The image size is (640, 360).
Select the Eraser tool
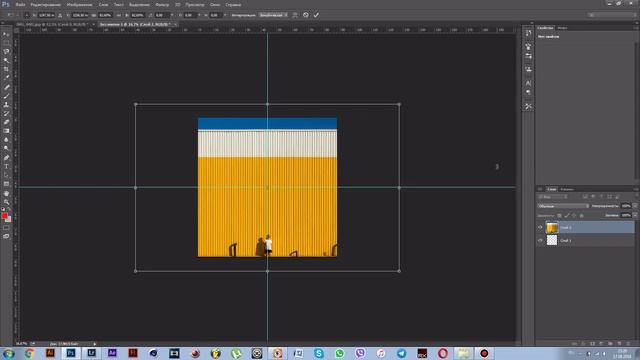[x=6, y=122]
